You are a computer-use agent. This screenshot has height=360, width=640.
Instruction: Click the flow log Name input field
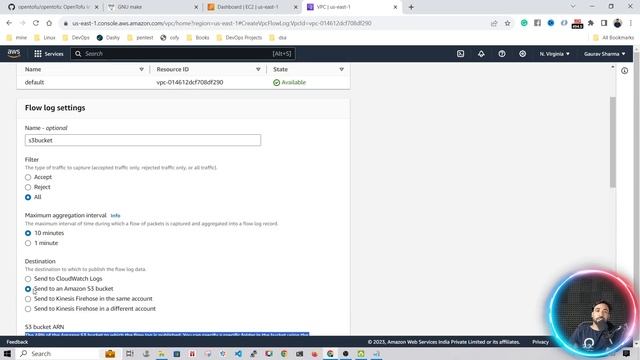[x=143, y=140]
